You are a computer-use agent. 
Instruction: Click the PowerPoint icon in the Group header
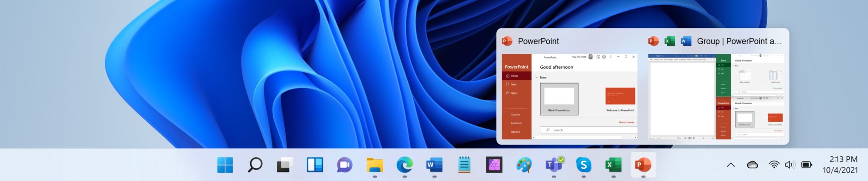coord(654,41)
